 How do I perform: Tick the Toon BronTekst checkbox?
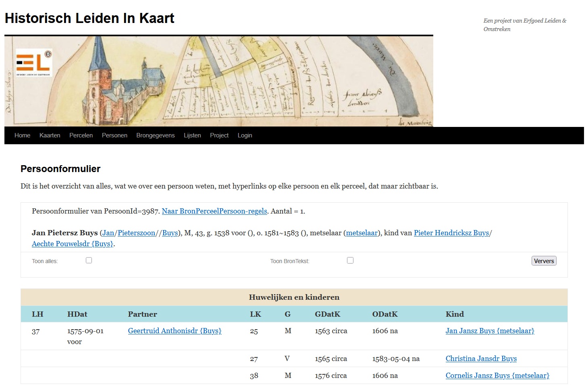tap(350, 260)
